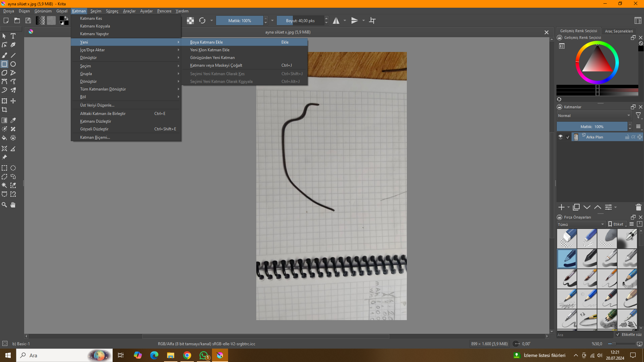
Task: Open the Tümü brush tag dropdown
Action: 581,224
